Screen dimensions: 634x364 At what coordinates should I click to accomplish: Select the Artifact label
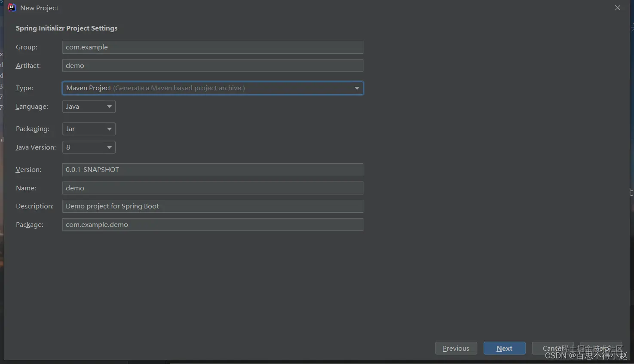(28, 65)
